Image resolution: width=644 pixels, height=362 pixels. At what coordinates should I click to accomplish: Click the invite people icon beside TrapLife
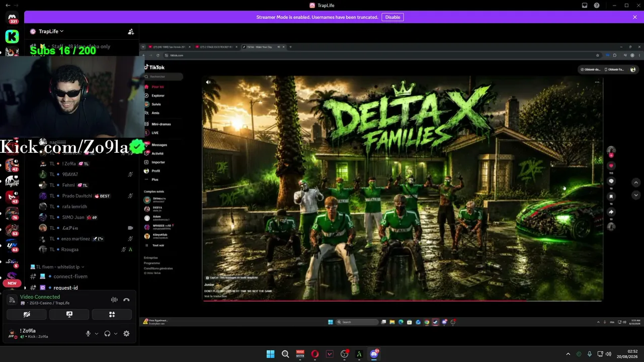131,31
